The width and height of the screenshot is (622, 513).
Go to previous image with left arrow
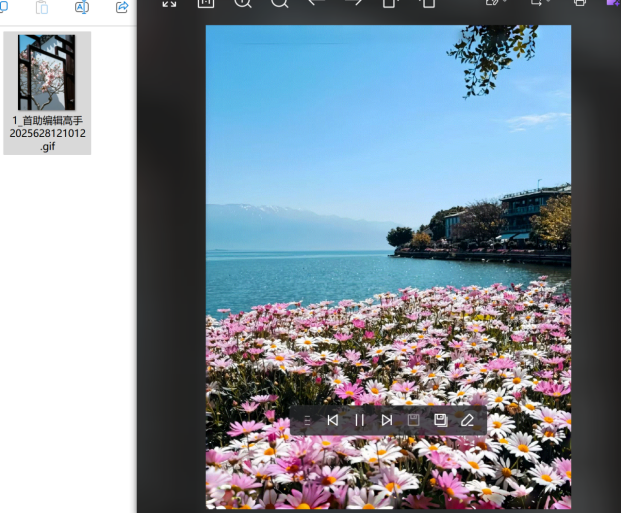click(316, 3)
